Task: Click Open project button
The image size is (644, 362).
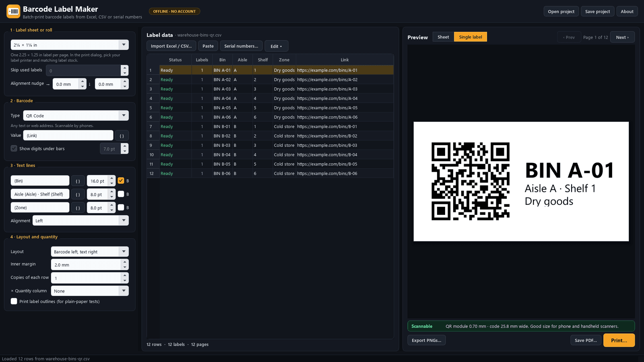Action: coord(561,11)
